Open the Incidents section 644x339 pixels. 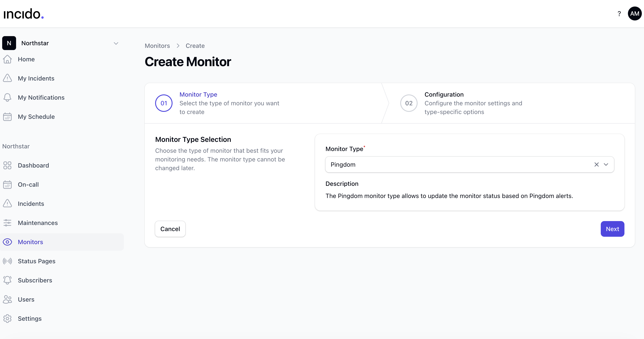coord(31,204)
